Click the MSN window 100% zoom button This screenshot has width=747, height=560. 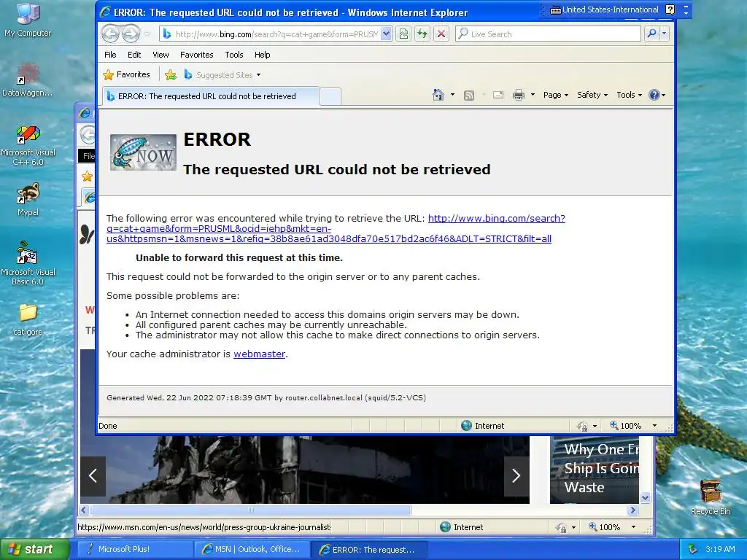[x=605, y=527]
